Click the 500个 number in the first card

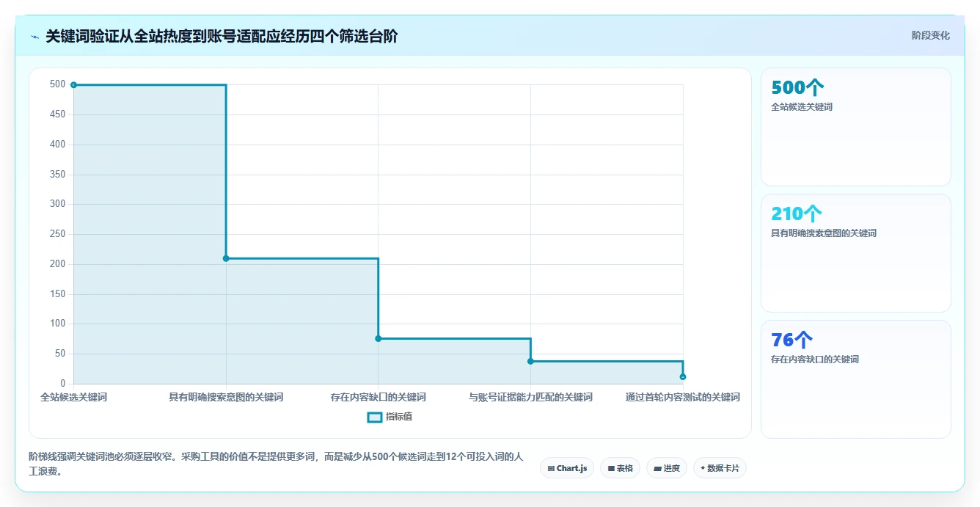pyautogui.click(x=797, y=87)
